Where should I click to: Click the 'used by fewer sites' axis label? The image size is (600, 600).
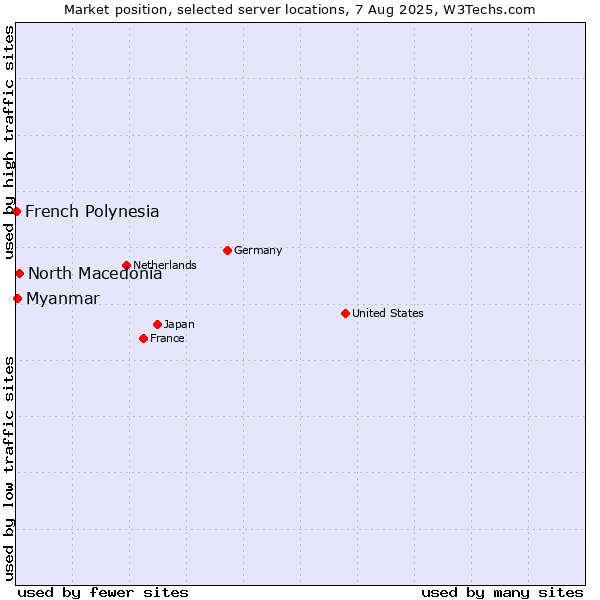click(103, 593)
